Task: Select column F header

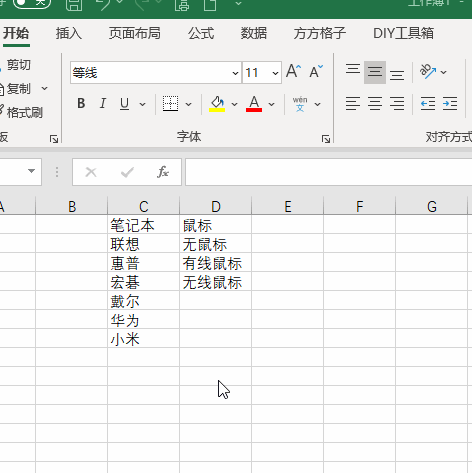Action: pyautogui.click(x=360, y=206)
